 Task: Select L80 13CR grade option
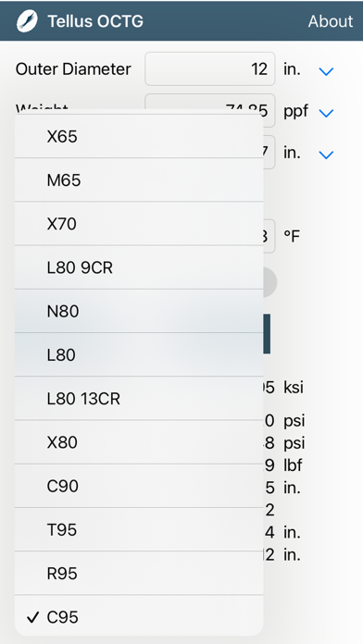pos(139,399)
